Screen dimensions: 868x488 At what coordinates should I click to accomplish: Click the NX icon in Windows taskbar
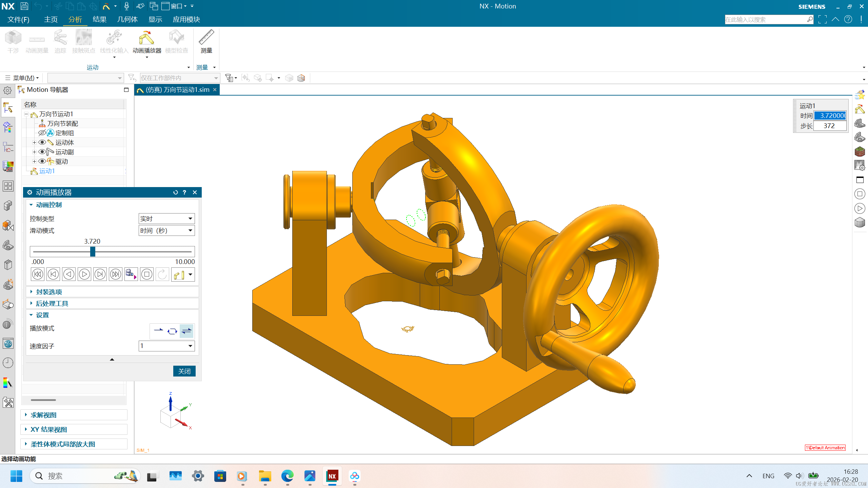pyautogui.click(x=332, y=476)
